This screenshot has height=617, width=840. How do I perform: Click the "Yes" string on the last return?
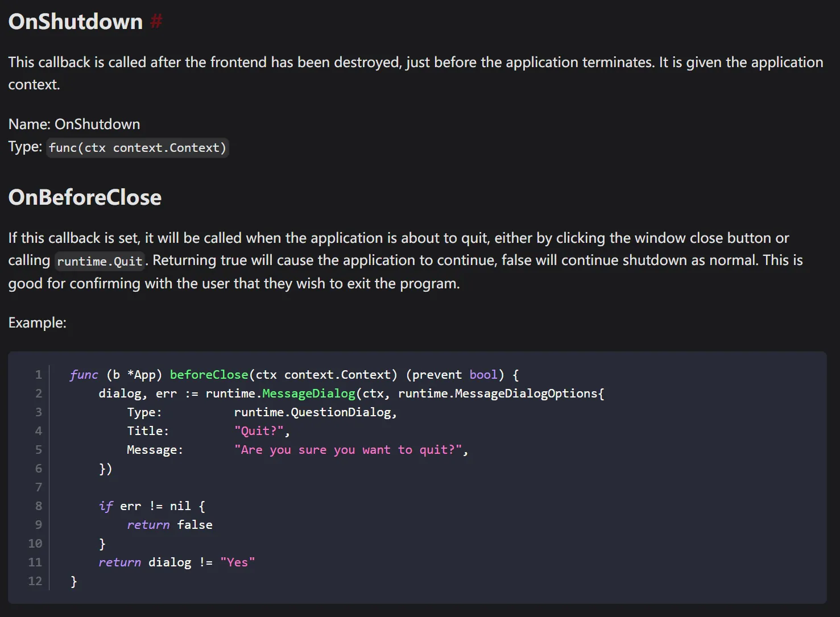tap(237, 562)
